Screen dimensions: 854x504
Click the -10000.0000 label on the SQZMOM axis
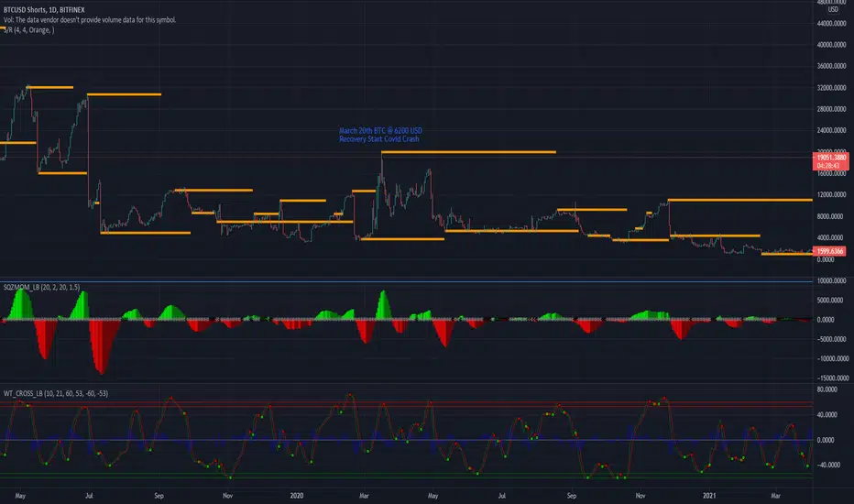pos(832,358)
